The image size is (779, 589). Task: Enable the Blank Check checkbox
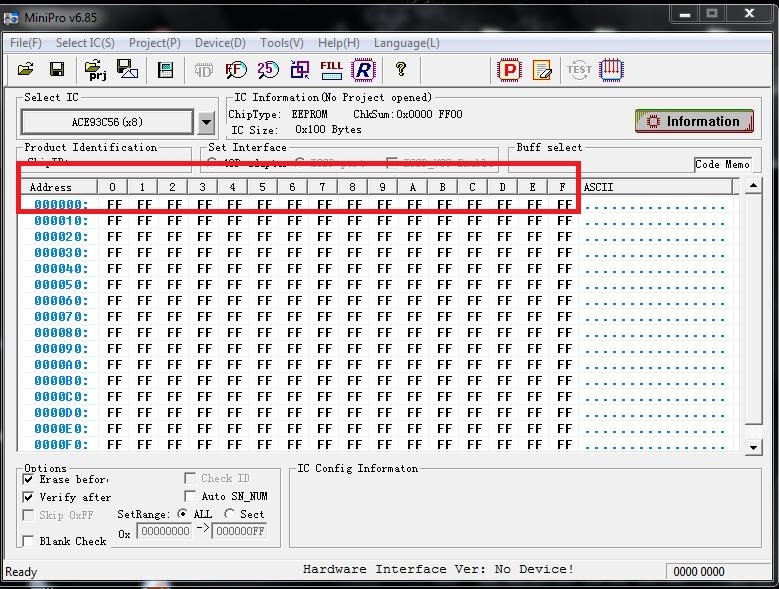tap(28, 541)
